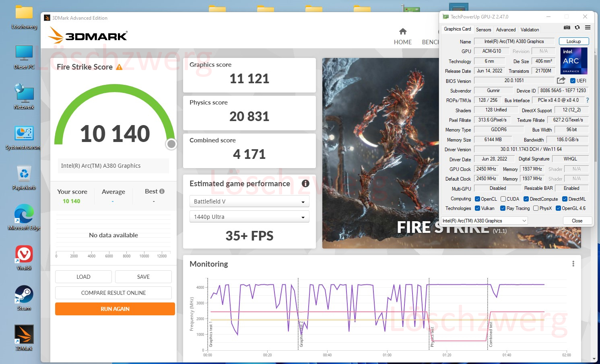Click the RUN AGAIN button
The width and height of the screenshot is (600, 364).
(x=115, y=309)
